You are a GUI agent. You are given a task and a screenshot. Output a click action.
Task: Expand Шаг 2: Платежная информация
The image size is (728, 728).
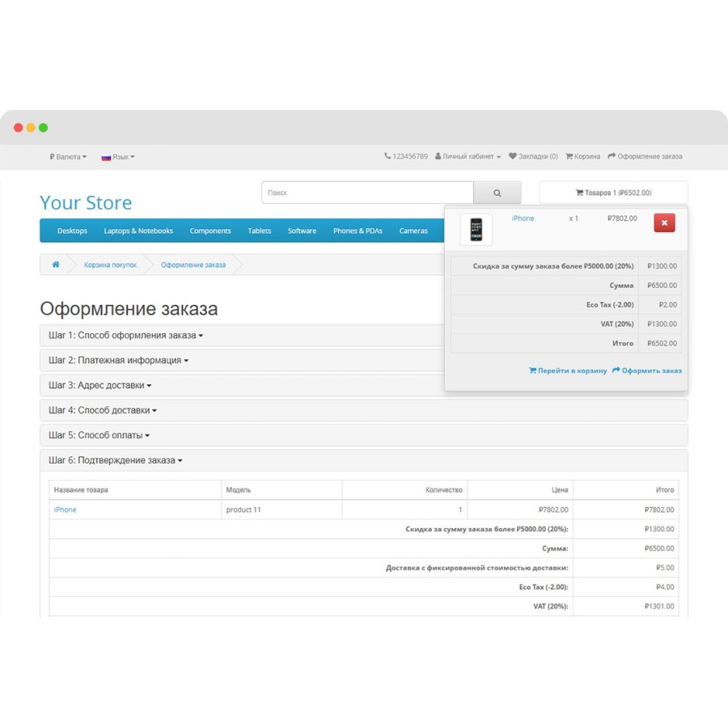click(x=118, y=360)
